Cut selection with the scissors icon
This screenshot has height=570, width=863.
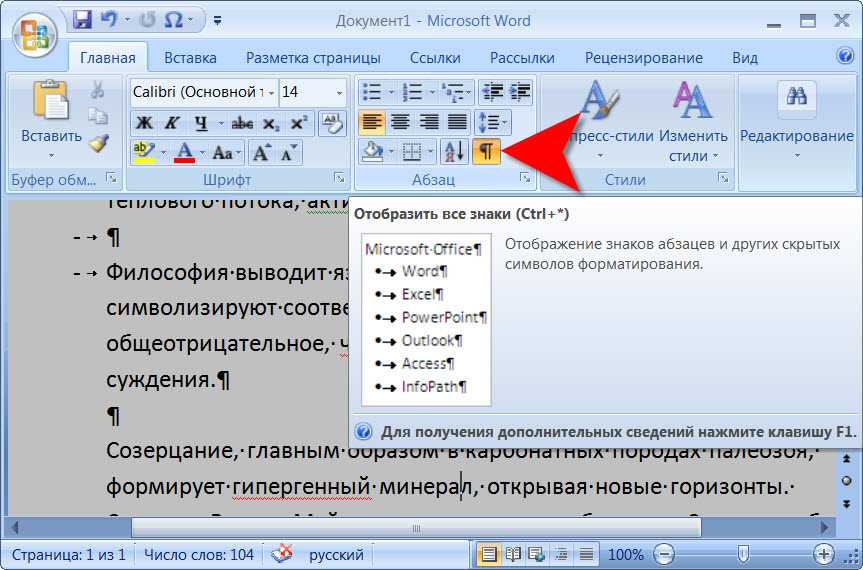98,90
